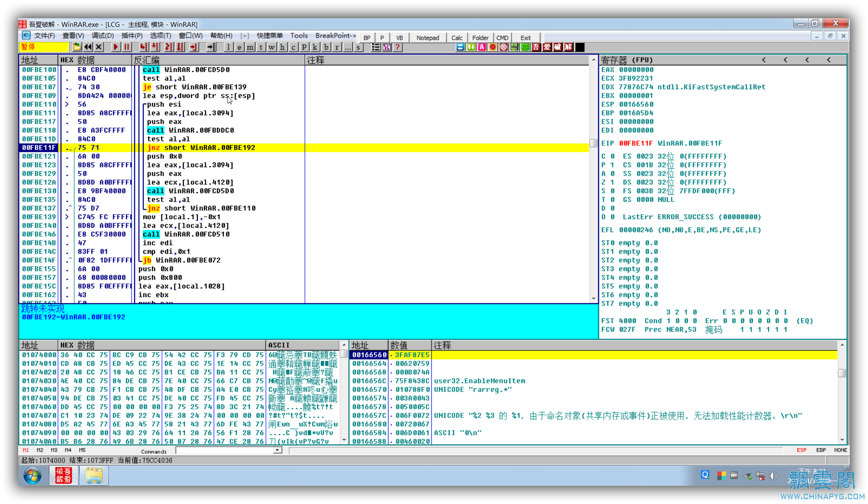Open memory map with 'm' button
This screenshot has width=868, height=504.
(x=250, y=47)
